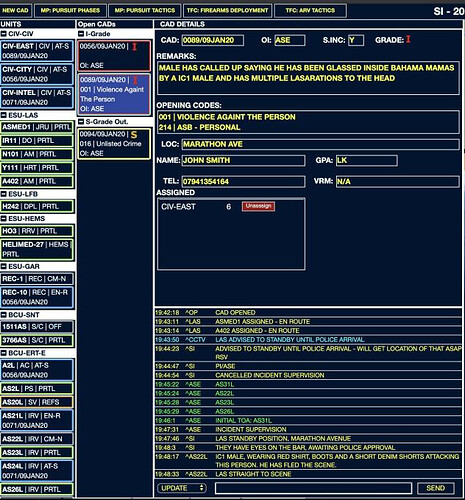Collapse the I-Grade CAD list
This screenshot has width=465, height=500.
tap(81, 34)
